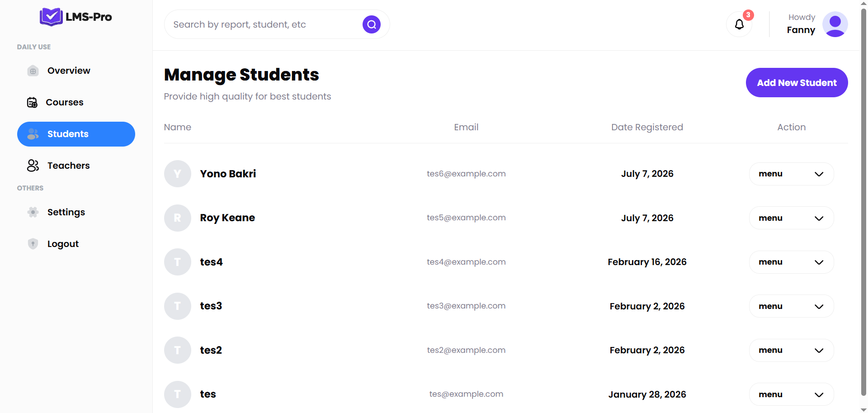Screen dimensions: 868x413
Task: Click the Teachers people icon
Action: click(33, 166)
